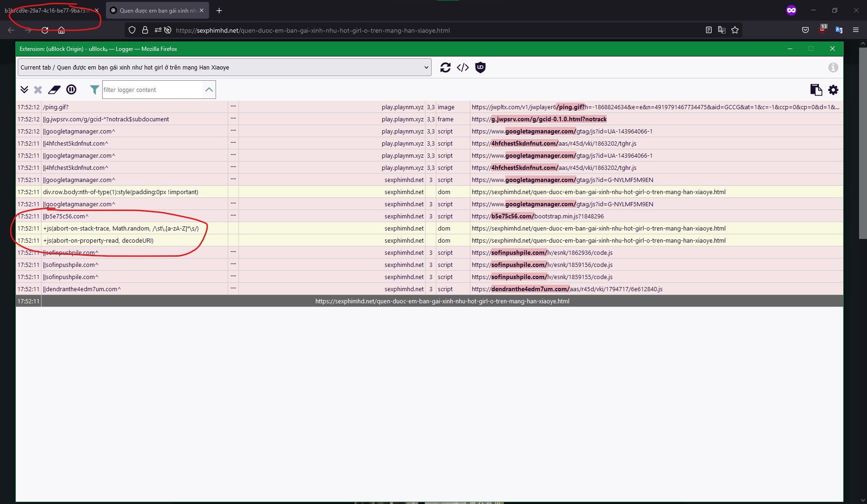Export logger data with the copy icon

click(816, 90)
